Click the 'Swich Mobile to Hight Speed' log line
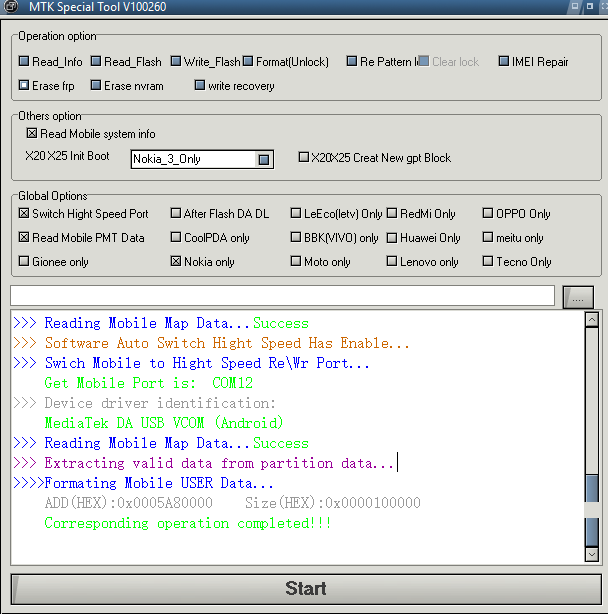This screenshot has height=614, width=608. (x=191, y=363)
